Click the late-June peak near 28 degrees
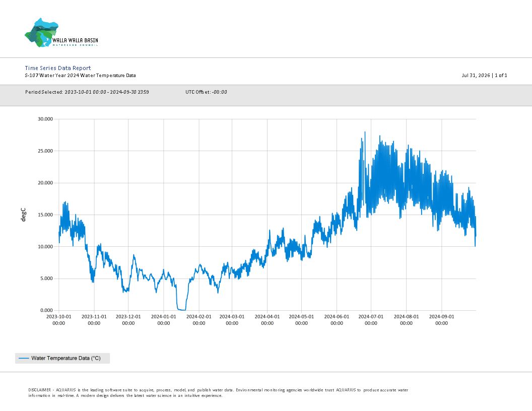This screenshot has height=411, width=532. [365, 133]
